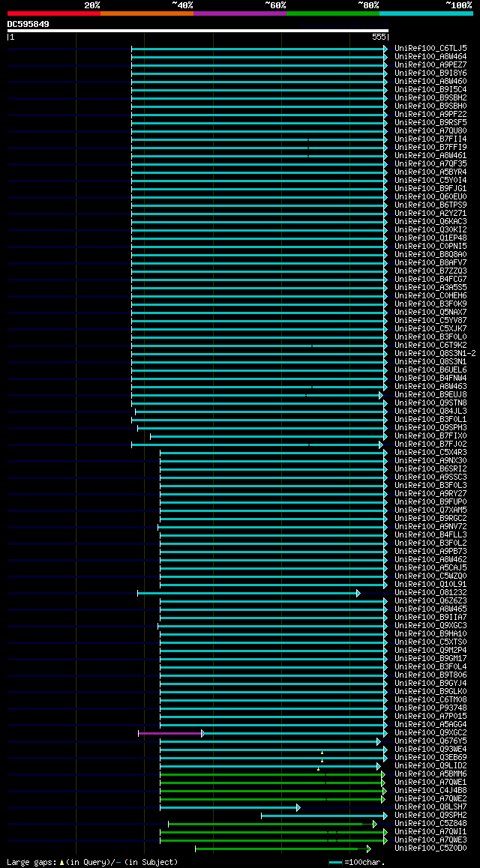Viewport: 480px width, 868px height.
Task: Click the arrowhead ending the UniRef100_Q8LSH7 bar
Action: tap(298, 808)
